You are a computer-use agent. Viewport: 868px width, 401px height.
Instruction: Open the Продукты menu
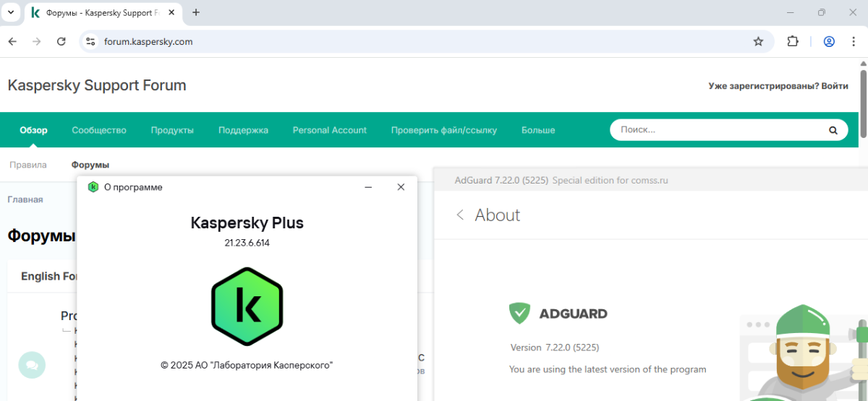(x=172, y=130)
